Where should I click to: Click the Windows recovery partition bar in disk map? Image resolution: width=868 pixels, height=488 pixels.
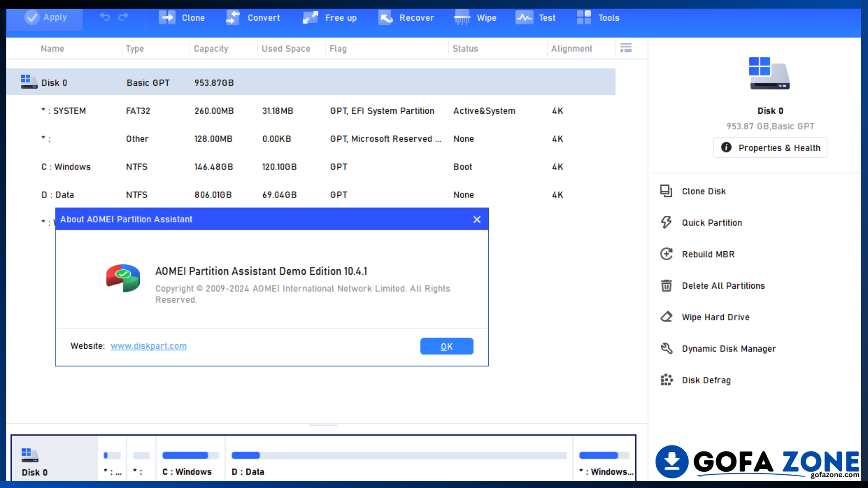604,455
